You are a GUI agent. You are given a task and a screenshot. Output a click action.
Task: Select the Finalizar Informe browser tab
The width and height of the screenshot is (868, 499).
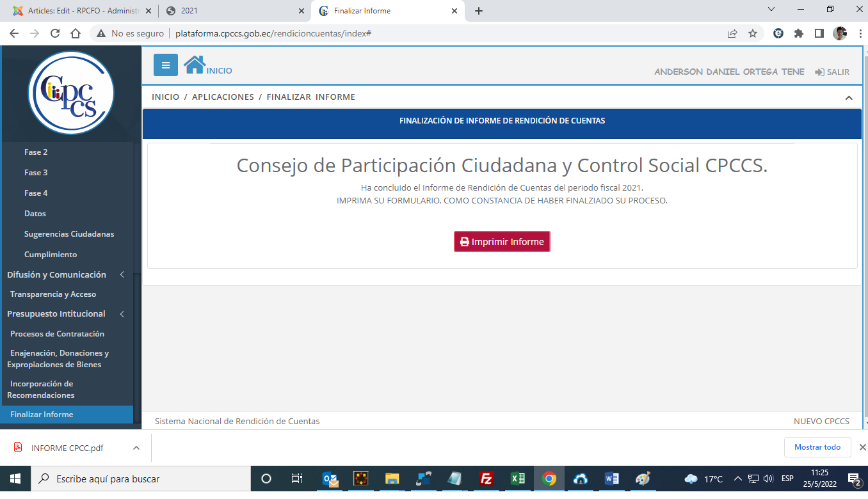click(x=387, y=11)
